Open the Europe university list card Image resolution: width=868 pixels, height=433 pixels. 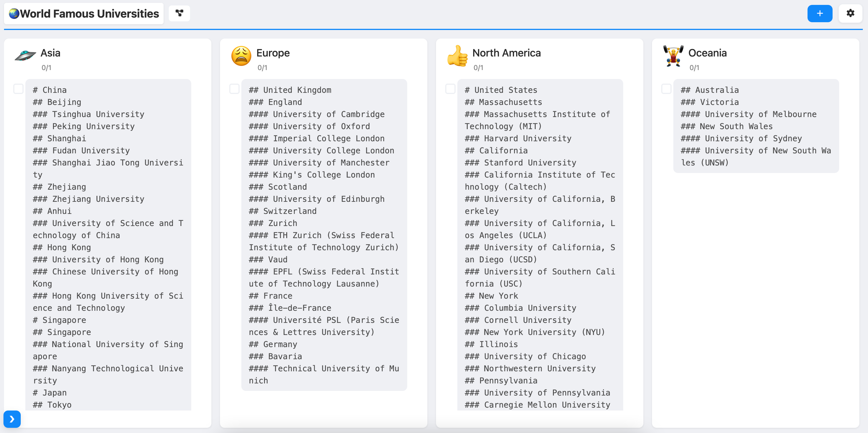324,235
